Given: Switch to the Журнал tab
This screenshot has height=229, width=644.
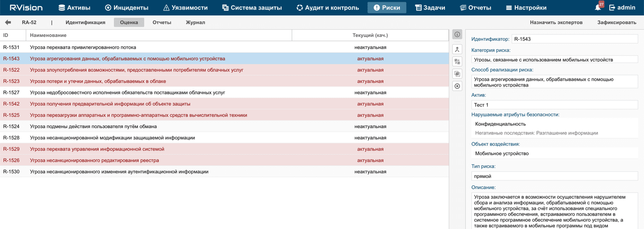Looking at the screenshot, I should pyautogui.click(x=195, y=23).
